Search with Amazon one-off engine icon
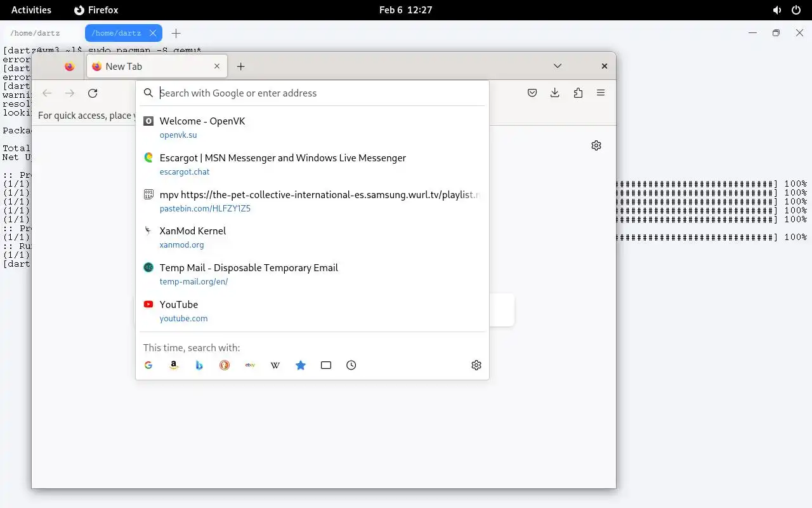 (174, 365)
